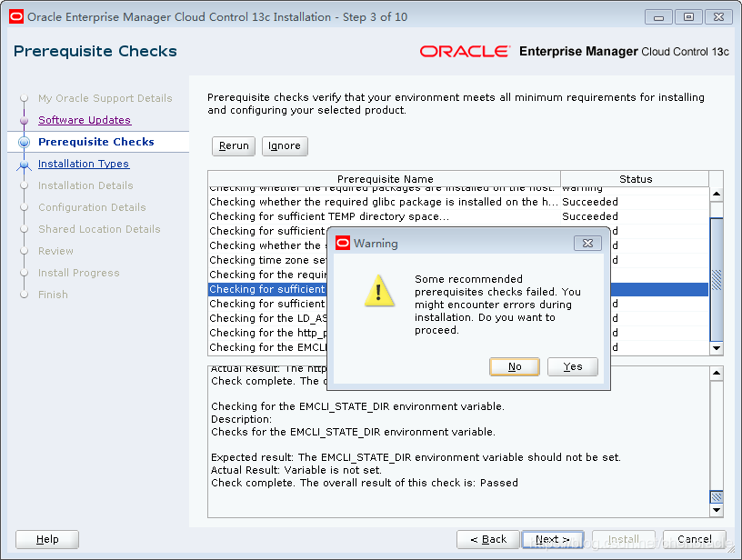Screen dimensions: 742x560
Task: Click the Prerequisite Checks step bullet icon
Action: [x=25, y=142]
